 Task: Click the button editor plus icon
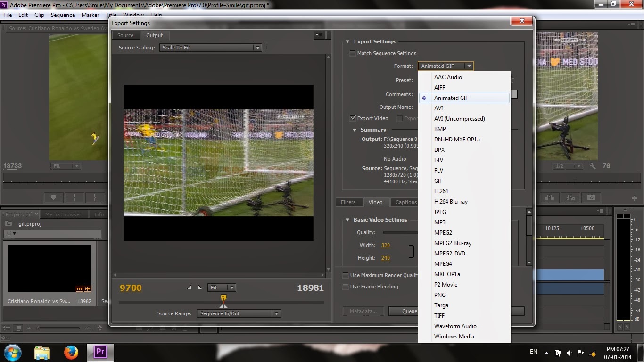point(634,198)
